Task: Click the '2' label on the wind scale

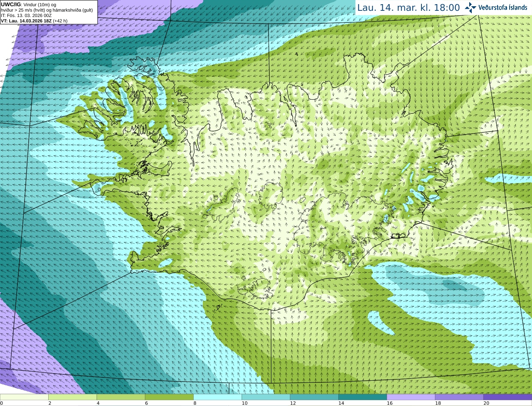Action: [x=50, y=403]
